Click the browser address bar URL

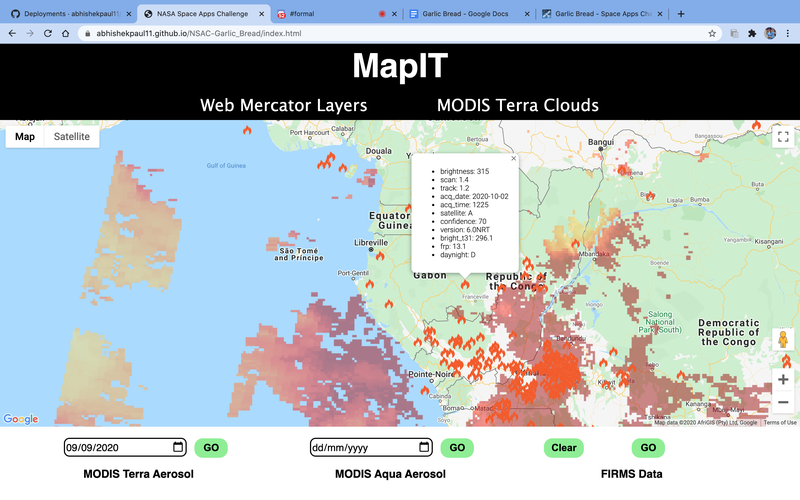point(198,34)
